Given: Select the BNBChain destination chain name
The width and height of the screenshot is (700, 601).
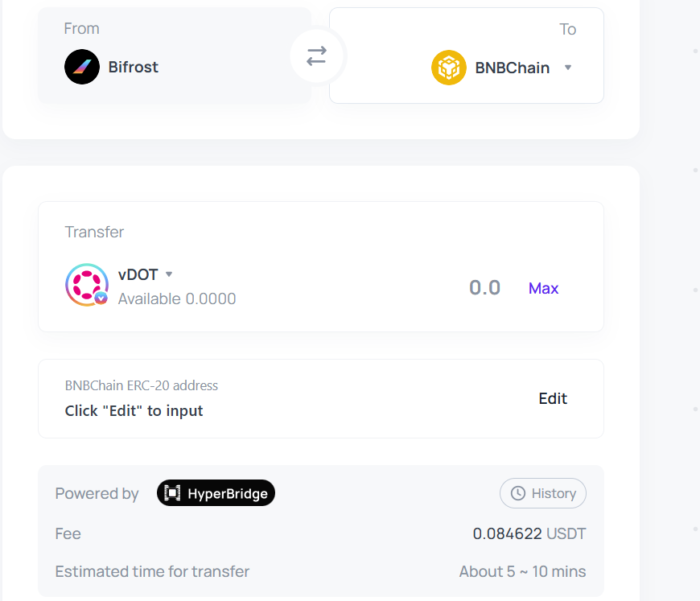Looking at the screenshot, I should [x=513, y=68].
